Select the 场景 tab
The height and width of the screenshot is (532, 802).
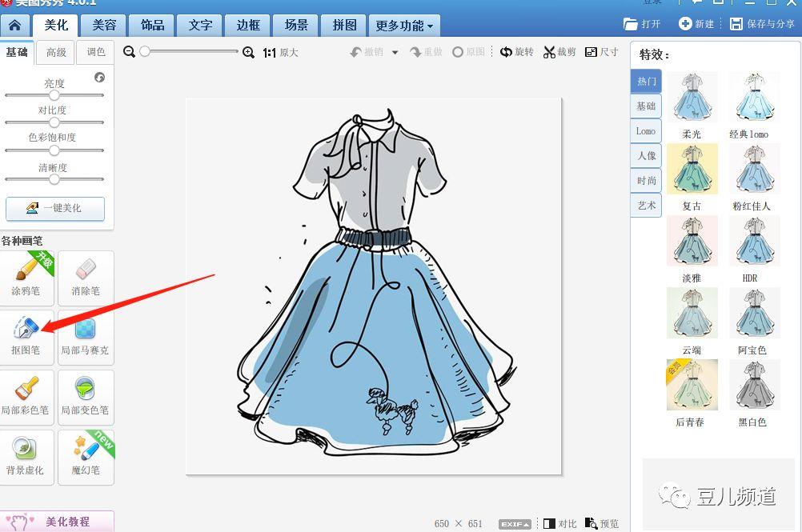(296, 25)
